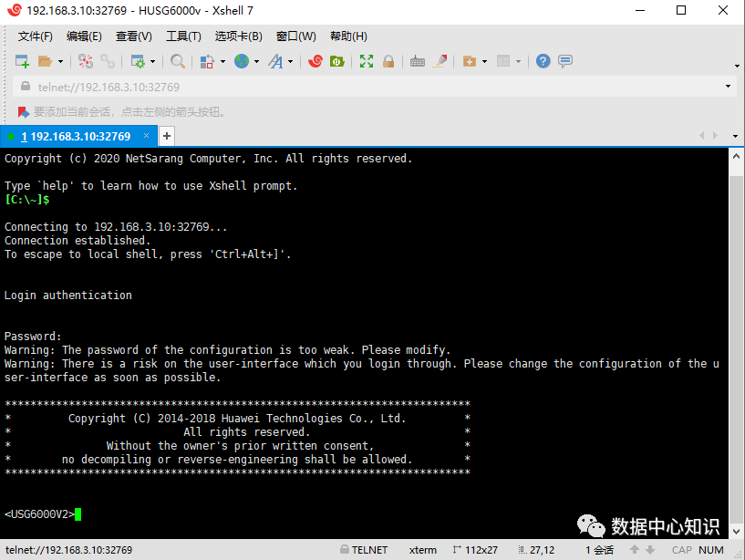Image resolution: width=745 pixels, height=560 pixels.
Task: Click the 27,12 cursor position indicator
Action: (x=536, y=550)
